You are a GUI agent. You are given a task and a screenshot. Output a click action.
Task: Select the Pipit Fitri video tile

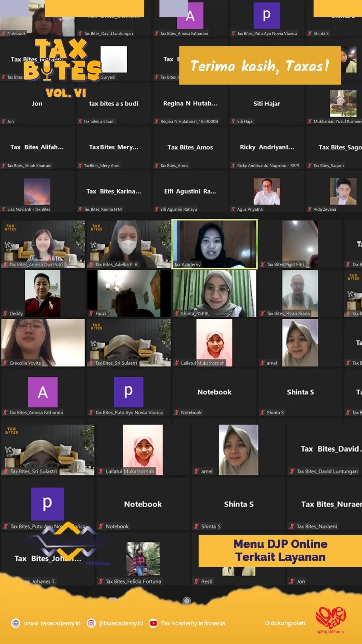(300, 244)
